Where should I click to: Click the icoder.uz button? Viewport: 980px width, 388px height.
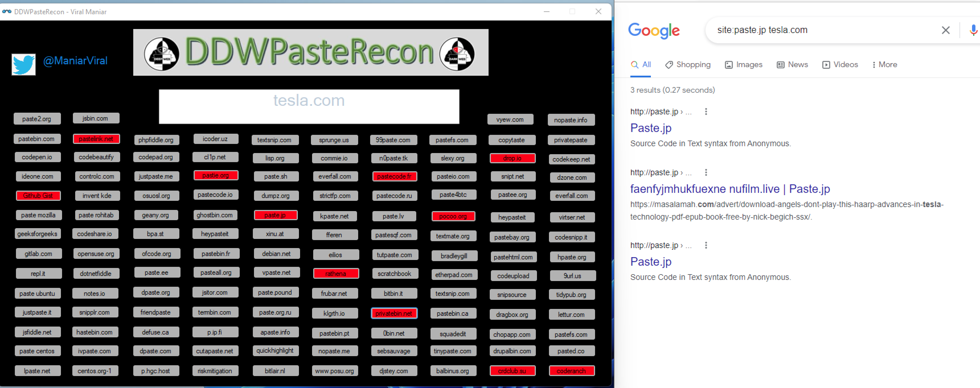pos(216,139)
